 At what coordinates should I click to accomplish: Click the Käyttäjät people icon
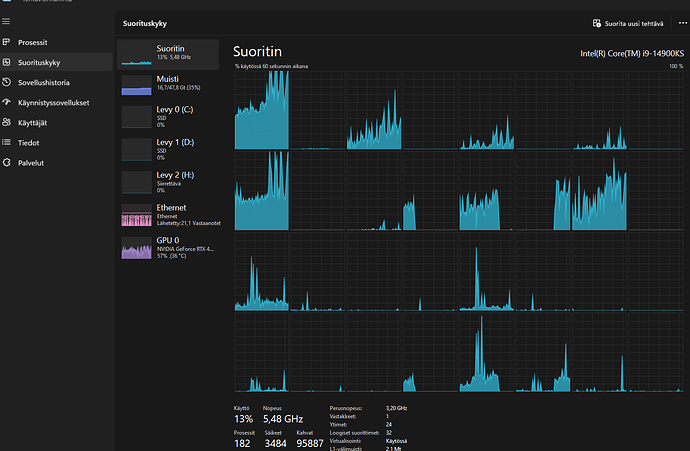coord(8,122)
